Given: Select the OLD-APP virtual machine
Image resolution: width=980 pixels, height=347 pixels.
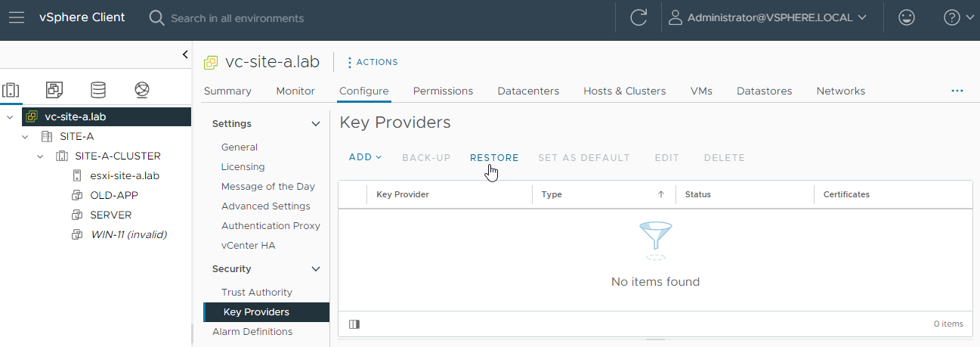Looking at the screenshot, I should [114, 195].
